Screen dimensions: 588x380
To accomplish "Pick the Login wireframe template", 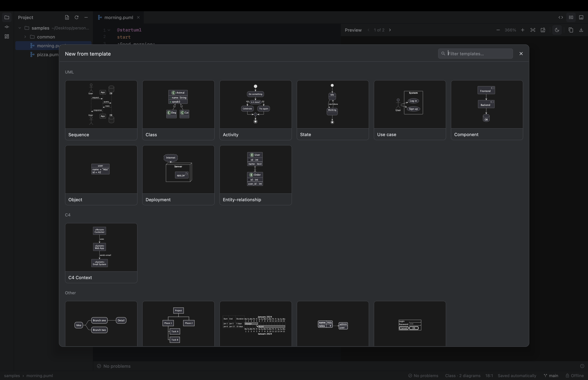I will tap(410, 324).
